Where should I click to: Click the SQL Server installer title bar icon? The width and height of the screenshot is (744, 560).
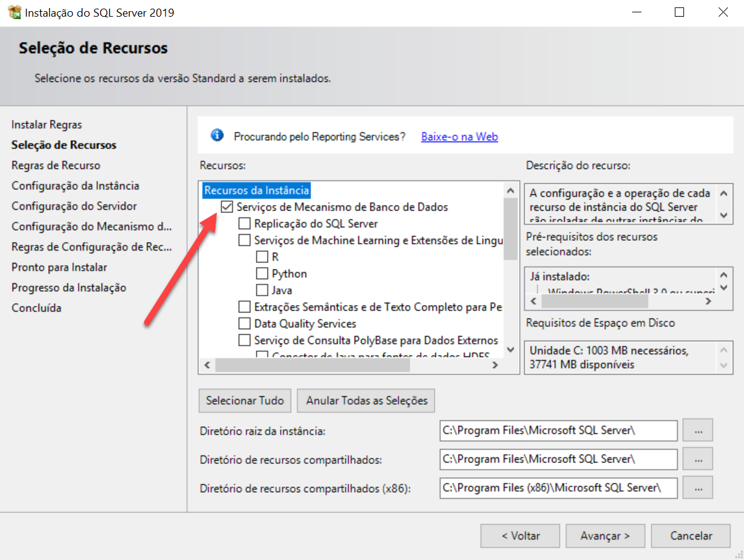[x=14, y=12]
